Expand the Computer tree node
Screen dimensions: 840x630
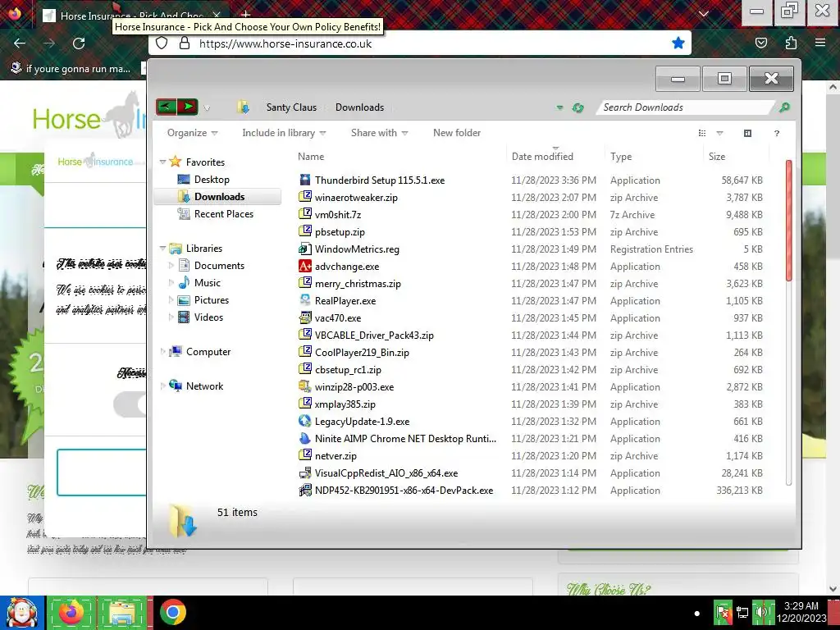(x=163, y=352)
